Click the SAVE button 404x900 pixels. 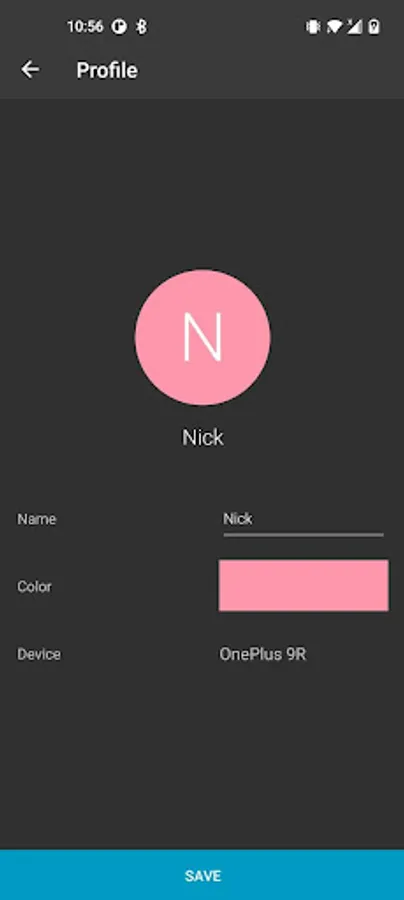coord(202,875)
